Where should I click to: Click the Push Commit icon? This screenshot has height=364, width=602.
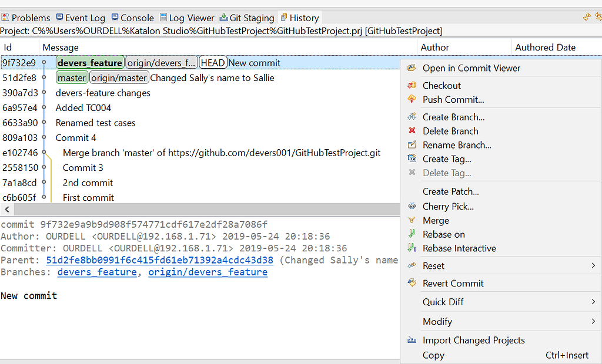[x=412, y=100]
